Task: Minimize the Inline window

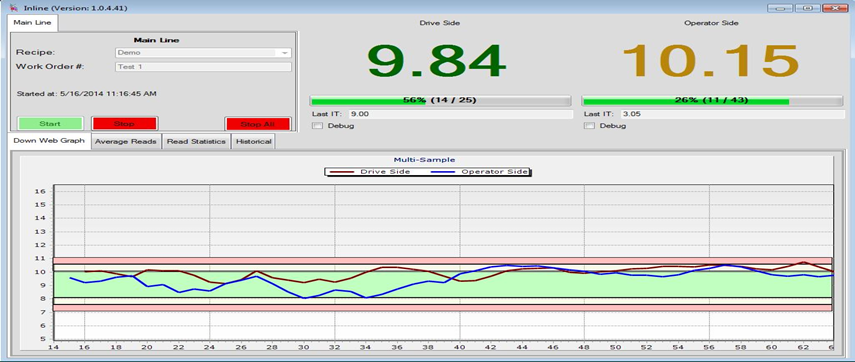Action: click(780, 8)
